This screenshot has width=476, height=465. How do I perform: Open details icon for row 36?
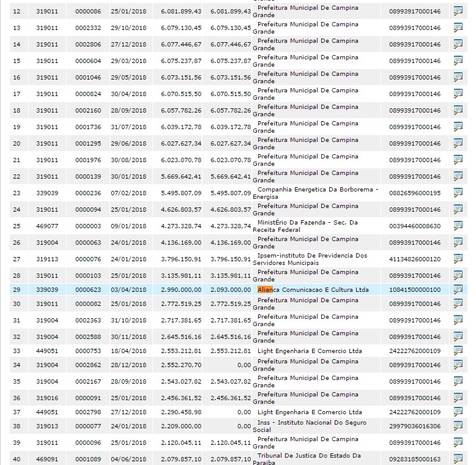[x=458, y=398]
